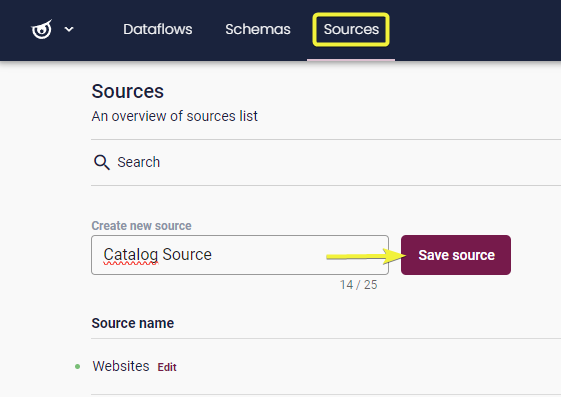Screen dimensions: 561x397
Task: Click the 'Create new source' label
Action: pyautogui.click(x=141, y=226)
